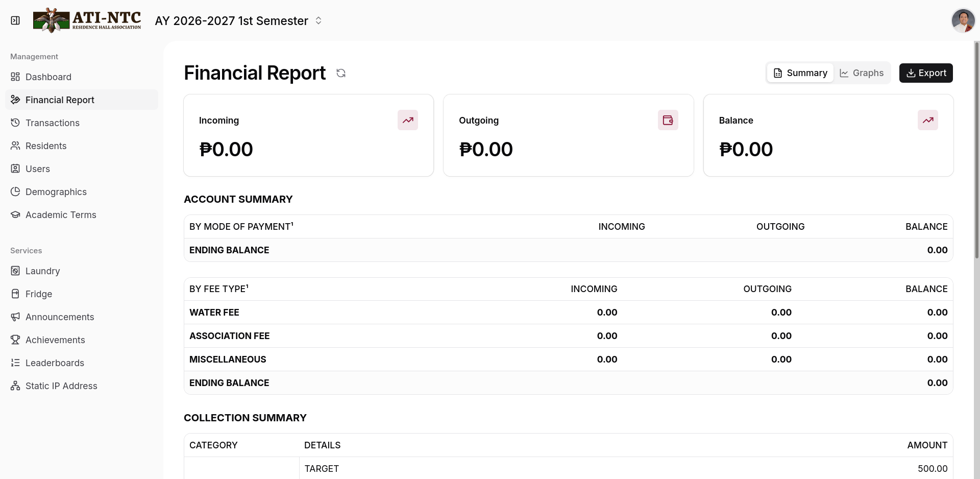Image resolution: width=980 pixels, height=479 pixels.
Task: Click the Balance card trend icon
Action: coord(928,120)
